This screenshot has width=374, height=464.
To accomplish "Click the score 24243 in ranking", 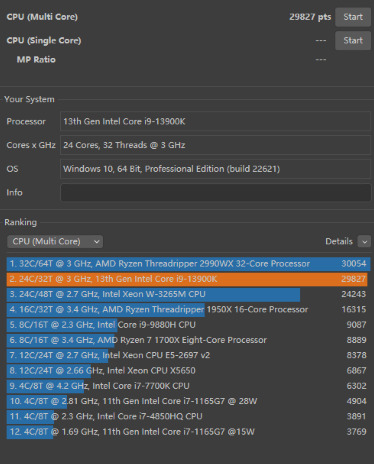I will 354,294.
